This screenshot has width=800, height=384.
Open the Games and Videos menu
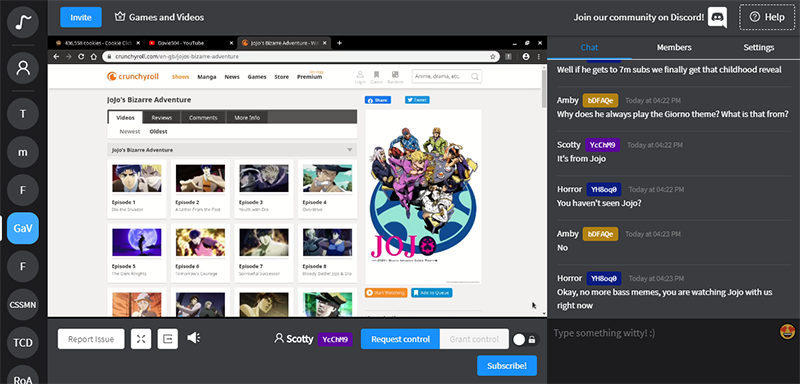(x=159, y=17)
